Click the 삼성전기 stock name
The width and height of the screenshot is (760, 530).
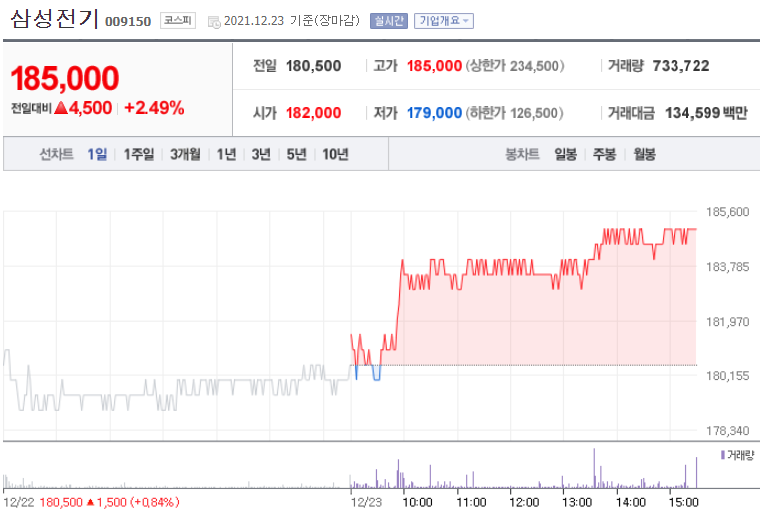tap(54, 19)
